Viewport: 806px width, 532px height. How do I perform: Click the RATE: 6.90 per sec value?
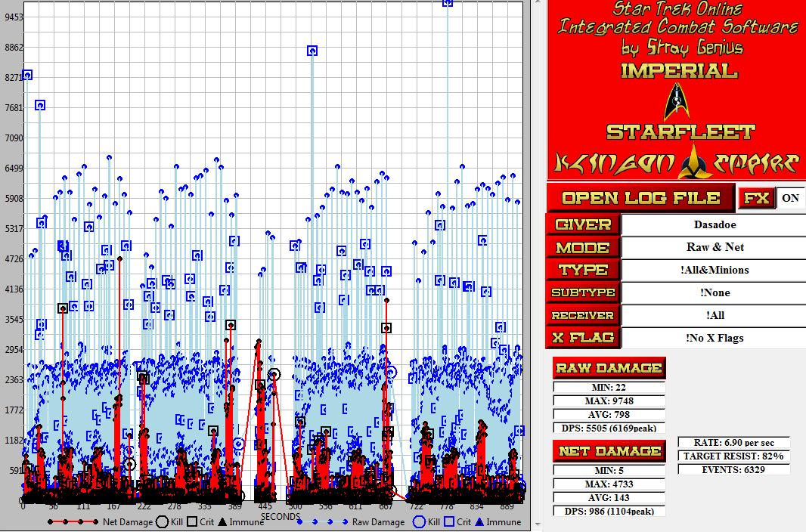click(x=733, y=442)
